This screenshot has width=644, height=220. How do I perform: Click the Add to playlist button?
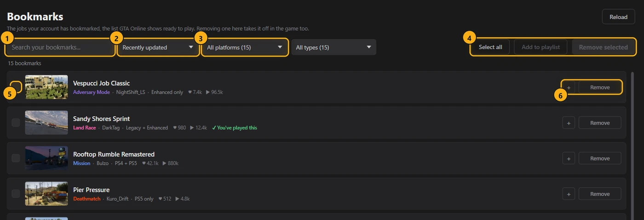tap(540, 47)
